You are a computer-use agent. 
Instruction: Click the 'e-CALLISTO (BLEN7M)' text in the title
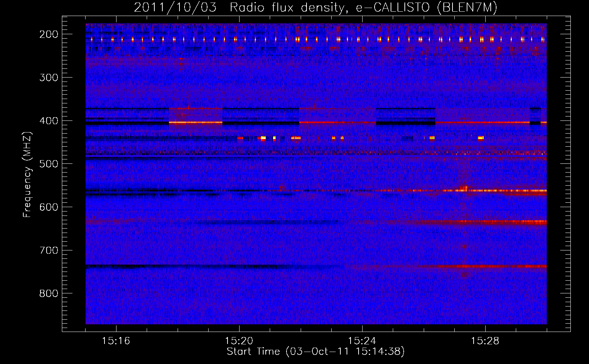click(426, 8)
